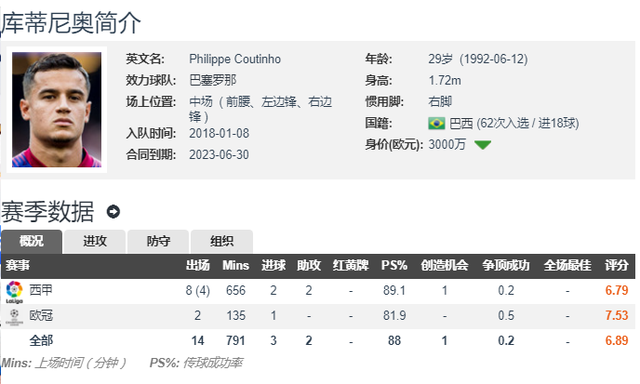Screen dimensions: 640x384
Task: Click the 助攻 column header
Action: 309,265
